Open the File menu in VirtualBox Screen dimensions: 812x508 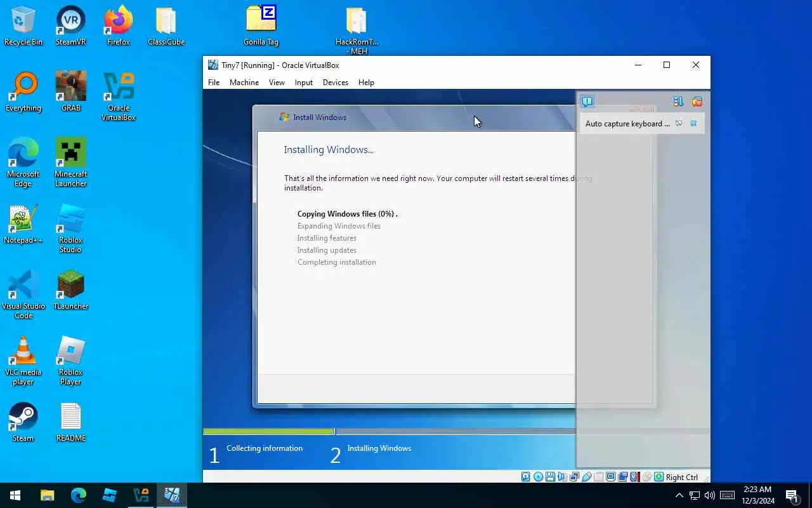(x=214, y=83)
